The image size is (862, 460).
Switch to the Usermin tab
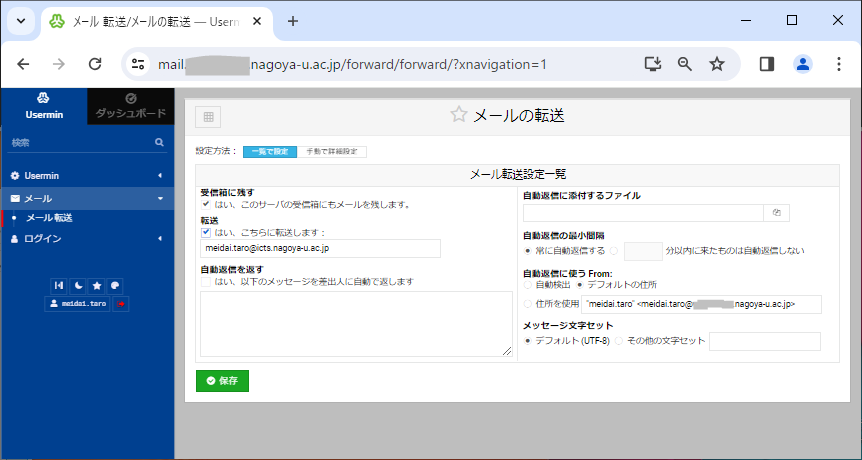44,106
